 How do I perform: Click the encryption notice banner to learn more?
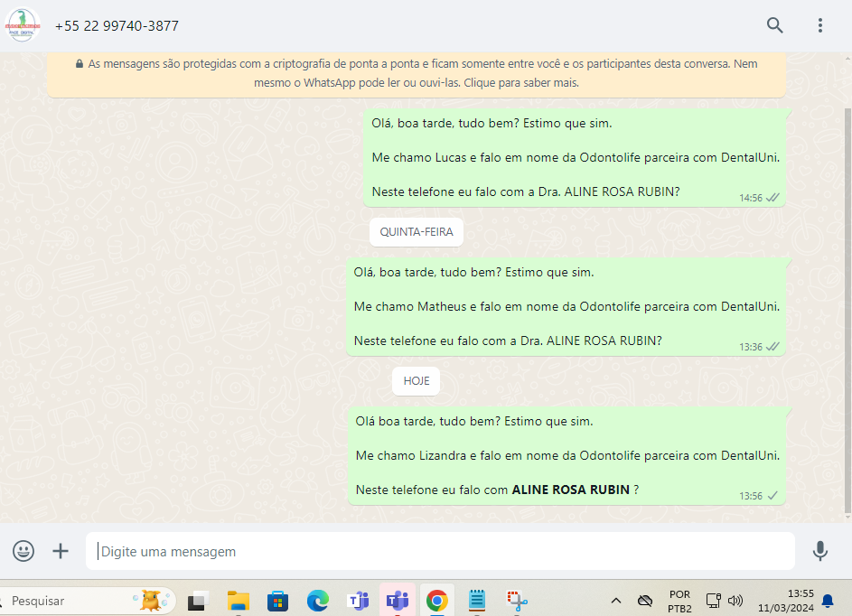(417, 73)
